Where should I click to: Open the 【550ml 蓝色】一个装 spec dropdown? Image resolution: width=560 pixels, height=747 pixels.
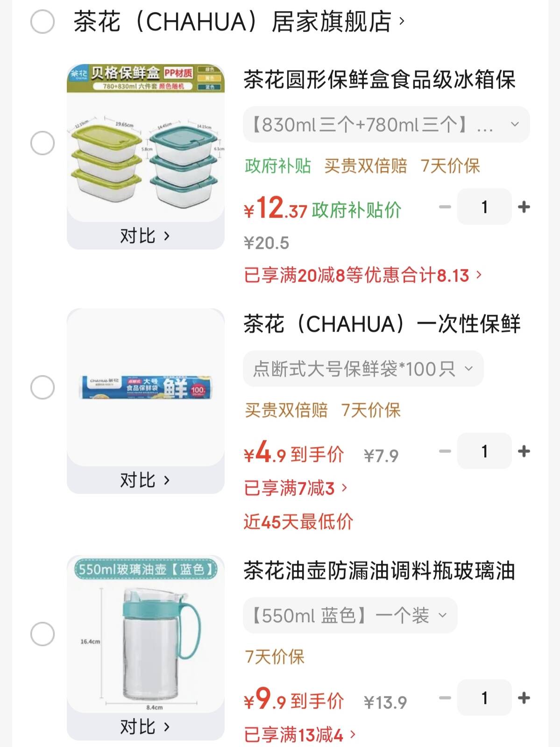350,615
